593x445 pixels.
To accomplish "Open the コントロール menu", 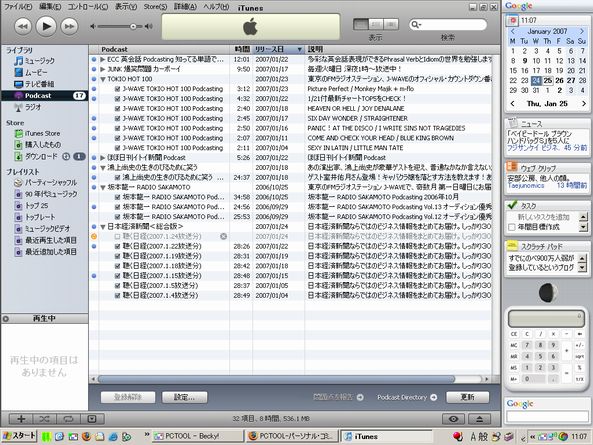I will point(87,7).
